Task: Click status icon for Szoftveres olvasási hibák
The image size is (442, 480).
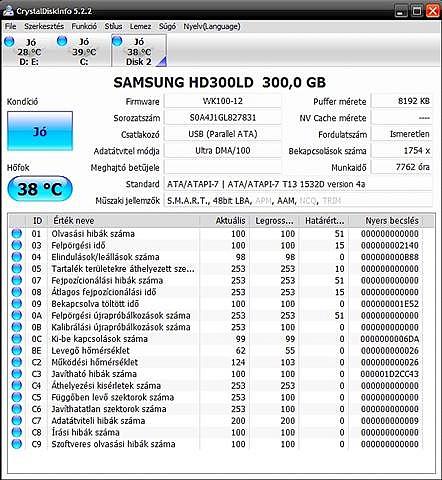Action: tap(17, 444)
